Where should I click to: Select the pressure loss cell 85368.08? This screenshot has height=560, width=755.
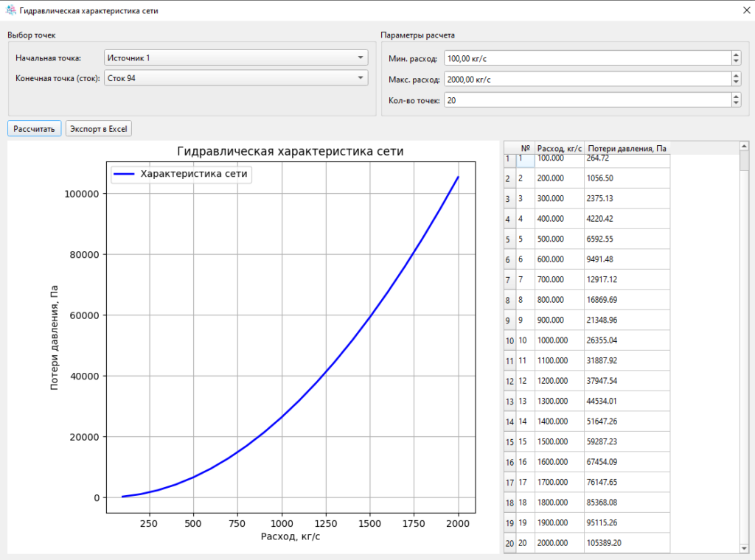(x=627, y=503)
